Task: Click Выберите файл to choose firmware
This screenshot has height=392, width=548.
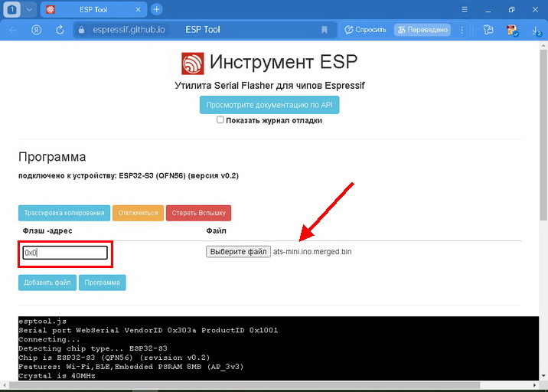Action: coord(238,251)
